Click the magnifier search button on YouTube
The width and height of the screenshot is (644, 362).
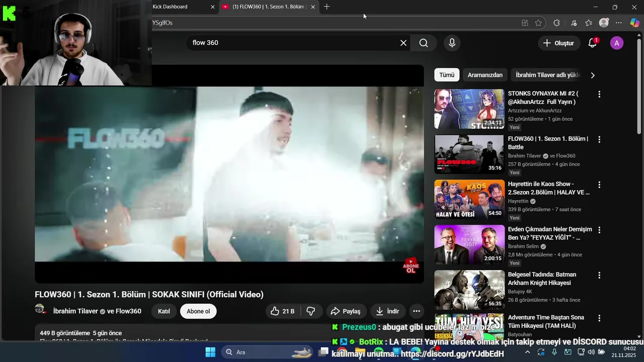click(x=424, y=43)
